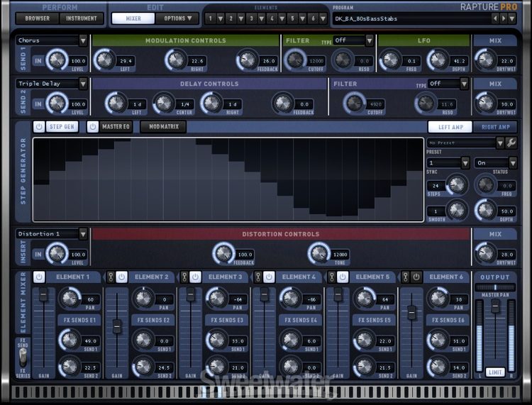The image size is (532, 405).
Task: Toggle the Master EQ power icon
Action: point(92,126)
